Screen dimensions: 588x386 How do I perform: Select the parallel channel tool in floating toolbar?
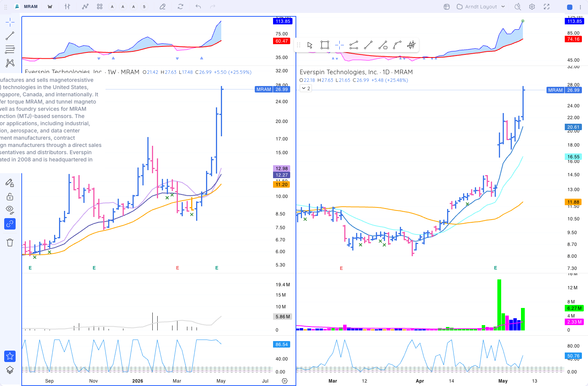coord(354,45)
